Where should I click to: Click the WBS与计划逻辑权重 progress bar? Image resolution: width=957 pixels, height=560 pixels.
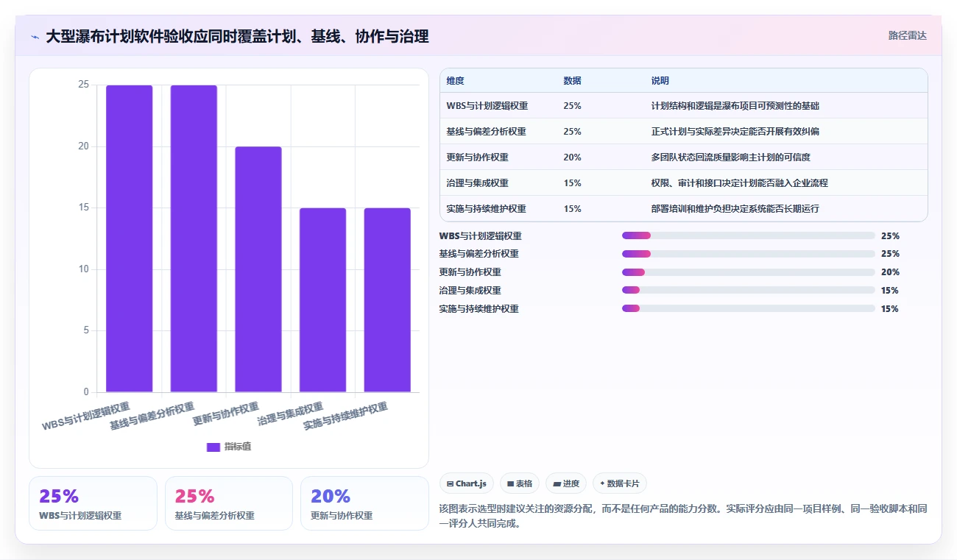(748, 235)
